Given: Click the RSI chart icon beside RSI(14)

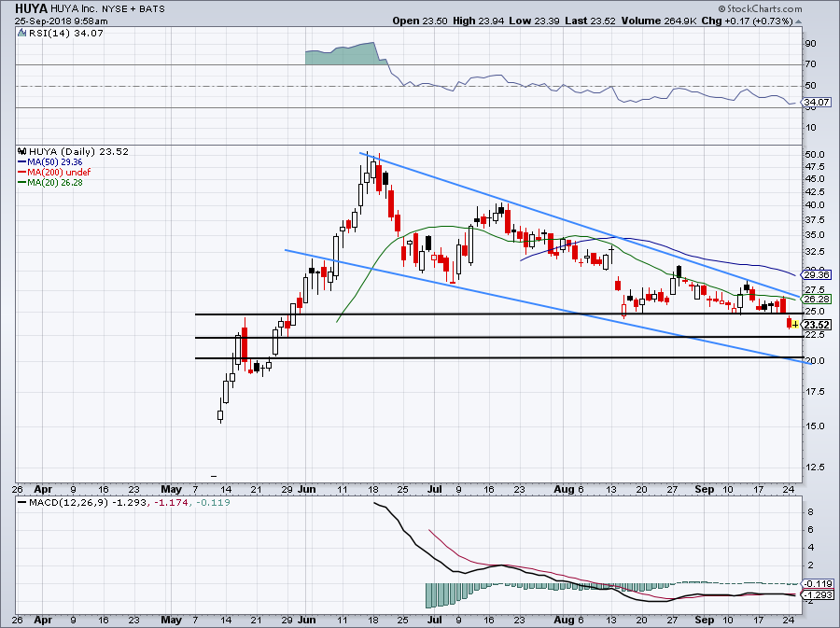Looking at the screenshot, I should click(x=21, y=33).
